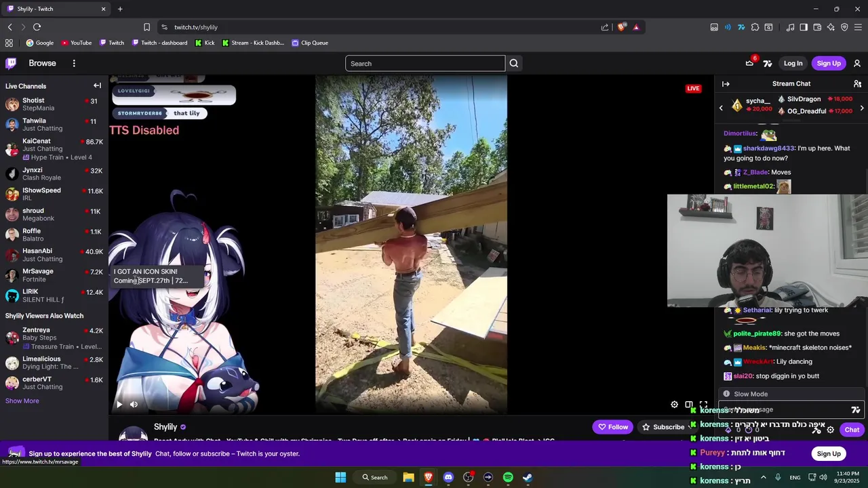Show previous gift leaderboard entries
Viewport: 868px width, 488px height.
721,108
